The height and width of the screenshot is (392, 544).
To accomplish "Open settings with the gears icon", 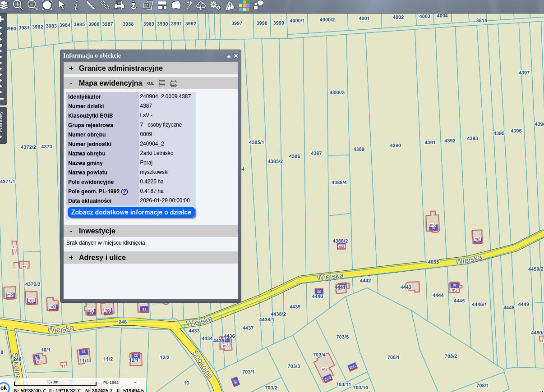I will coord(216,5).
